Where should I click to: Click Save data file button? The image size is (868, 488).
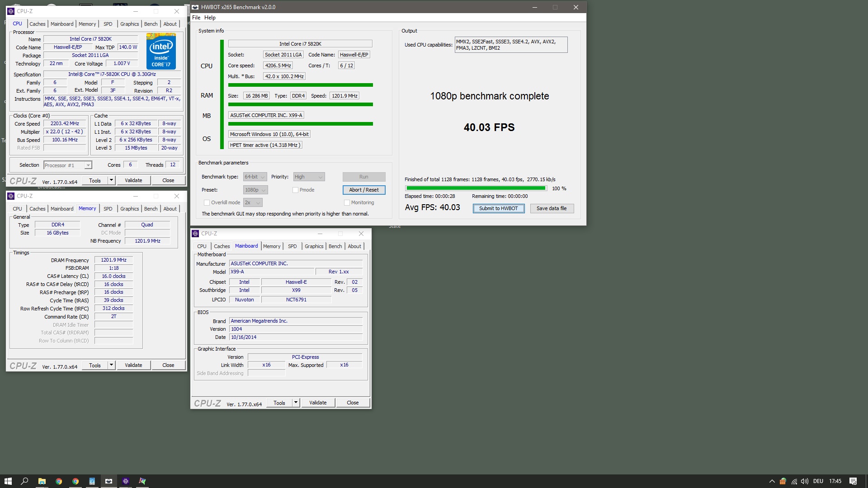click(x=551, y=208)
